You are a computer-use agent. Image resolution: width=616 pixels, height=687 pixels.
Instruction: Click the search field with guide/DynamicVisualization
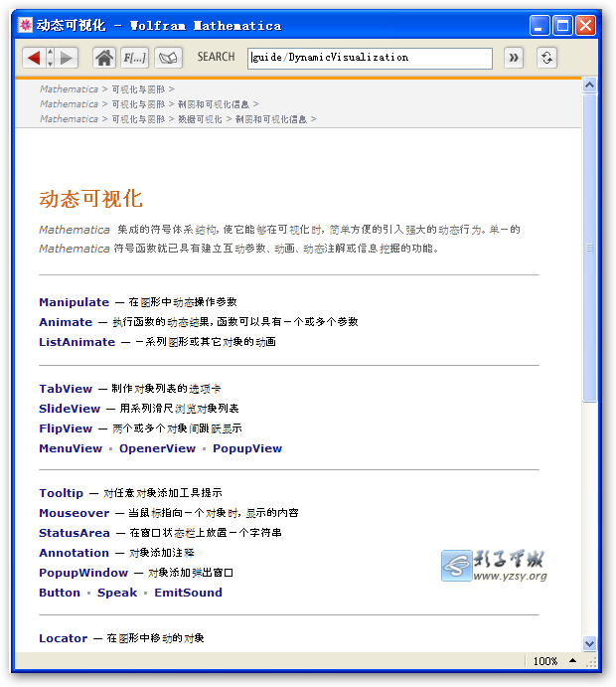pos(370,58)
